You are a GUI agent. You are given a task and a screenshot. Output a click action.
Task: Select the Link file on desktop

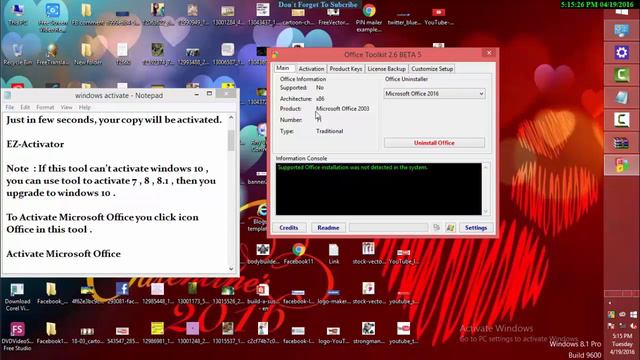pyautogui.click(x=334, y=253)
